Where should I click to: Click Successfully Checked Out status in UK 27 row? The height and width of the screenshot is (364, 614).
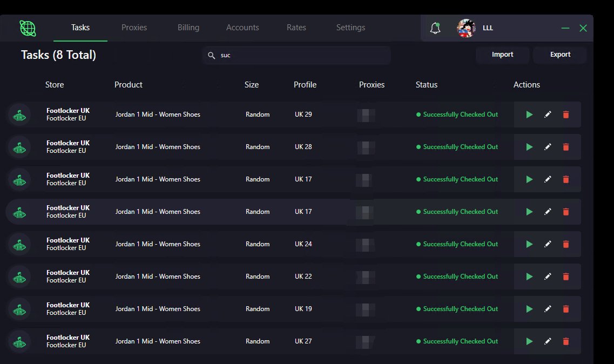click(x=457, y=341)
